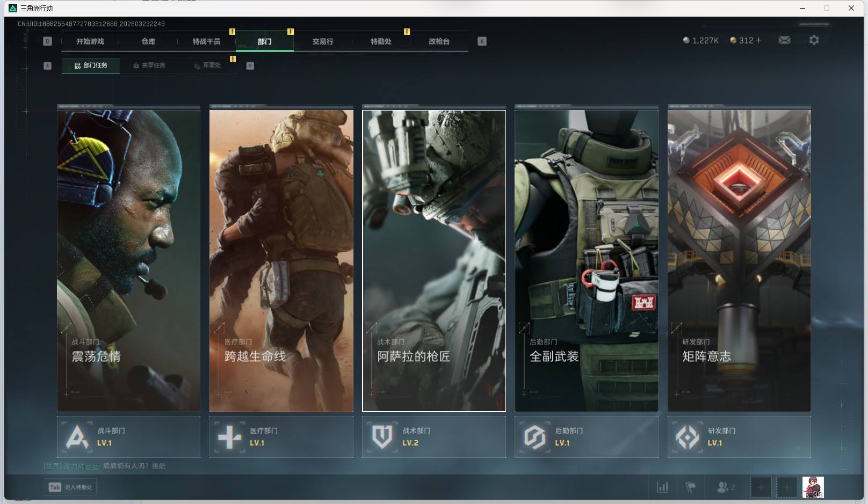
Task: Click the 后勤部门 LV.1 panel
Action: 587,437
